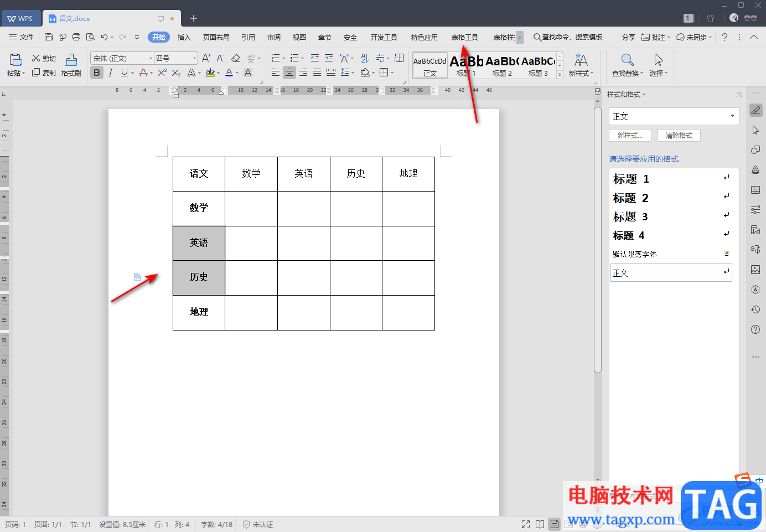Apply 默认段落字体 style
Image resolution: width=766 pixels, height=532 pixels.
pos(671,254)
